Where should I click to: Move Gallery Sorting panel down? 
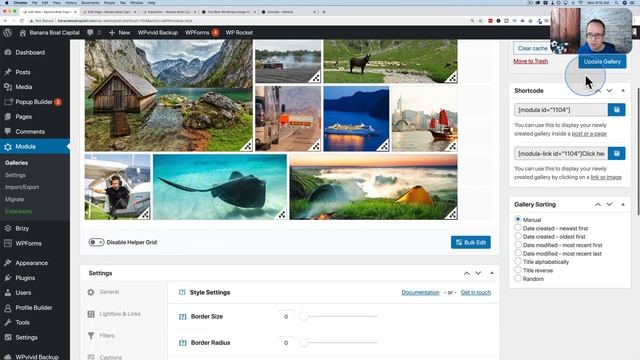(x=609, y=204)
